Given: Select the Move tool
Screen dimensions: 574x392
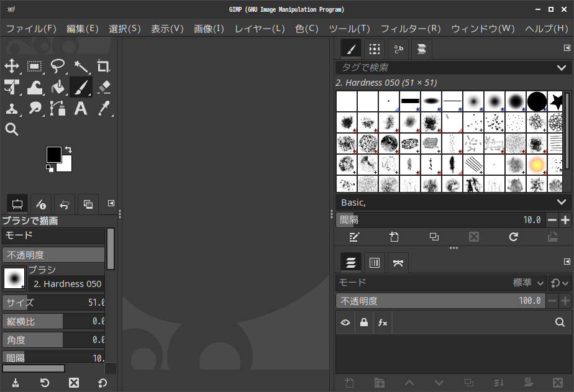Looking at the screenshot, I should [12, 66].
